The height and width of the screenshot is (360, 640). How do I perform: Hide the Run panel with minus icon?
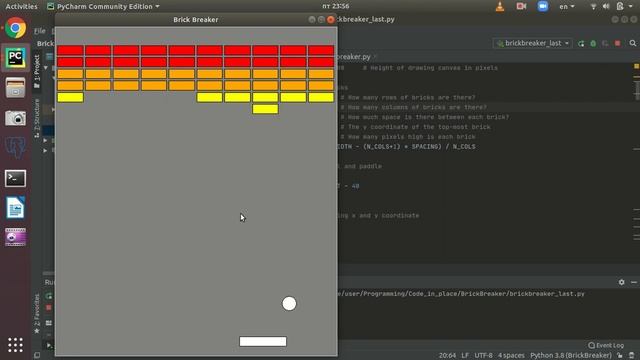tap(633, 282)
